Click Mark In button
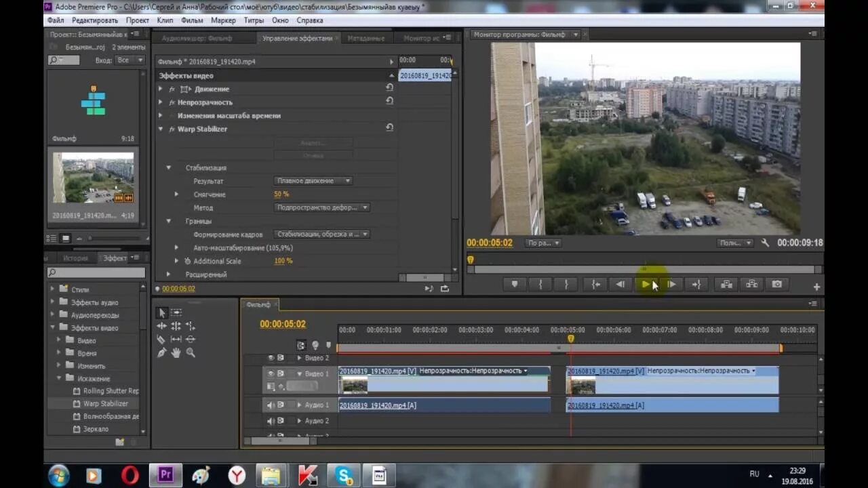 [540, 285]
